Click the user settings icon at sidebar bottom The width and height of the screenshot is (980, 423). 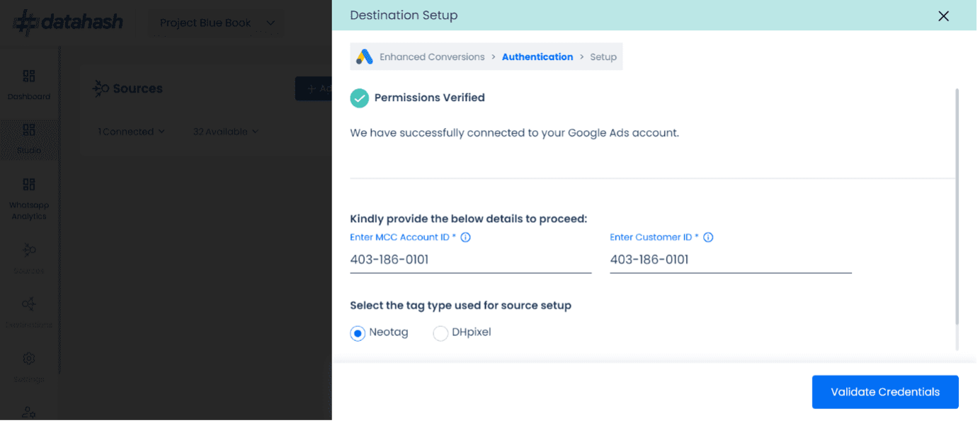(x=29, y=412)
